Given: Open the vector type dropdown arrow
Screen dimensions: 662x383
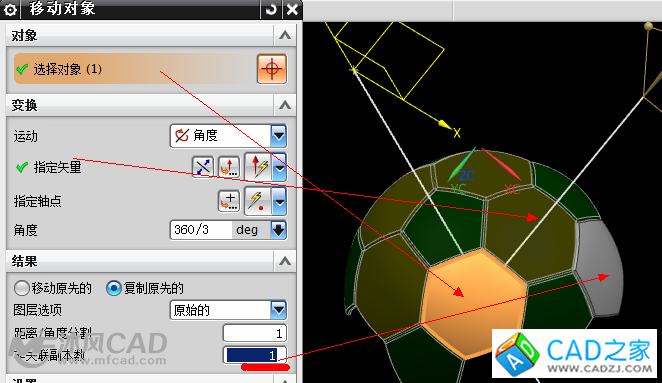Looking at the screenshot, I should click(279, 167).
